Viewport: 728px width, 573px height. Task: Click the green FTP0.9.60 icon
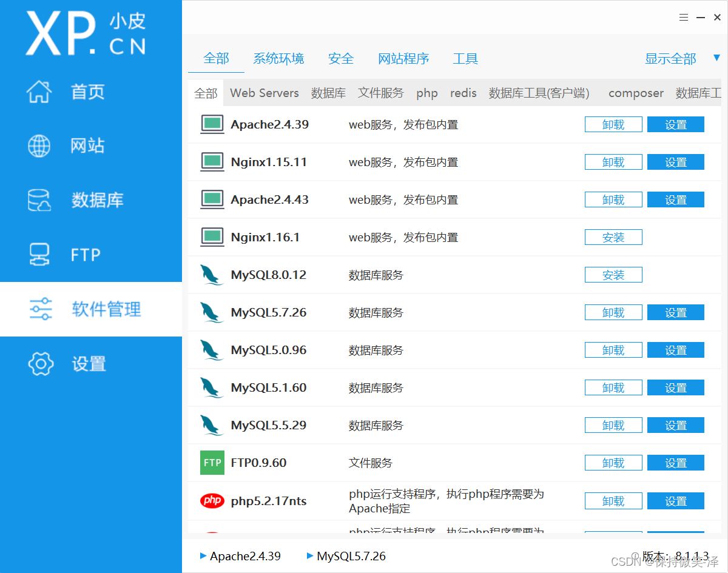coord(212,463)
